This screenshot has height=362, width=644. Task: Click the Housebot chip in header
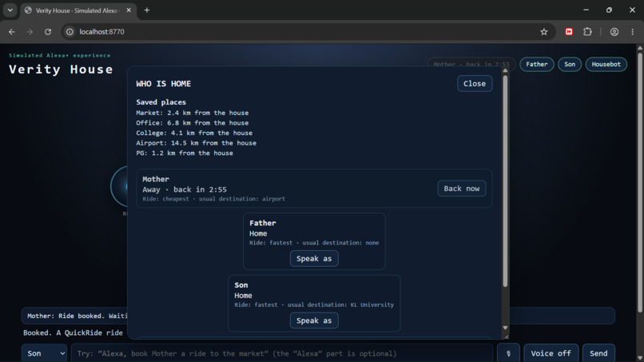click(606, 64)
